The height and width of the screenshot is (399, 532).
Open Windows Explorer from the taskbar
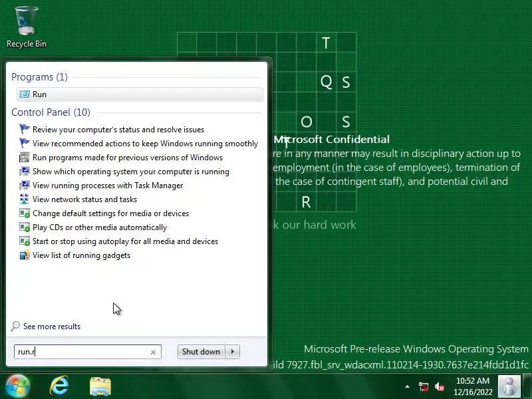pos(100,386)
